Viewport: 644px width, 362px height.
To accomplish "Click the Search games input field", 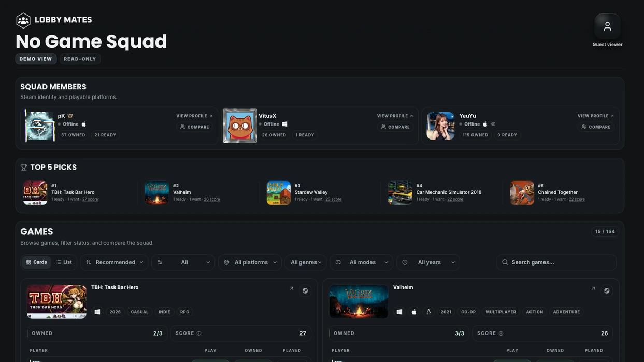I will (556, 262).
